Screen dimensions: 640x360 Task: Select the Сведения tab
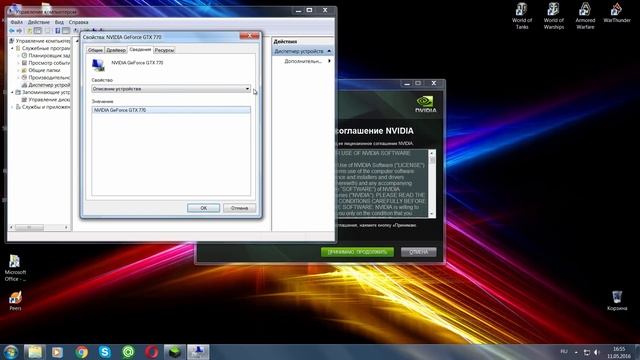click(140, 49)
